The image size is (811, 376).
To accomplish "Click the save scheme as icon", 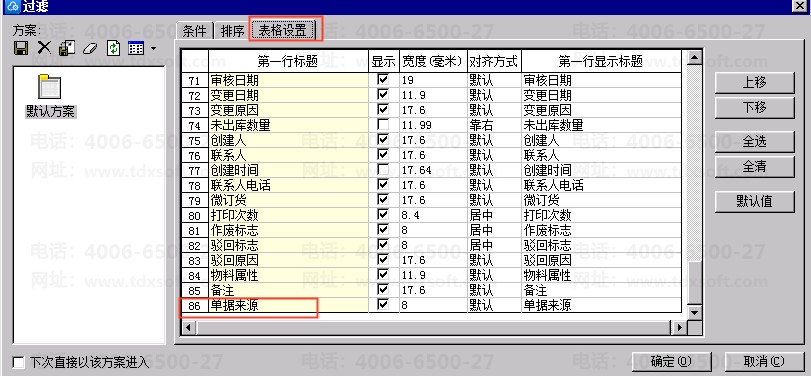I will click(67, 48).
